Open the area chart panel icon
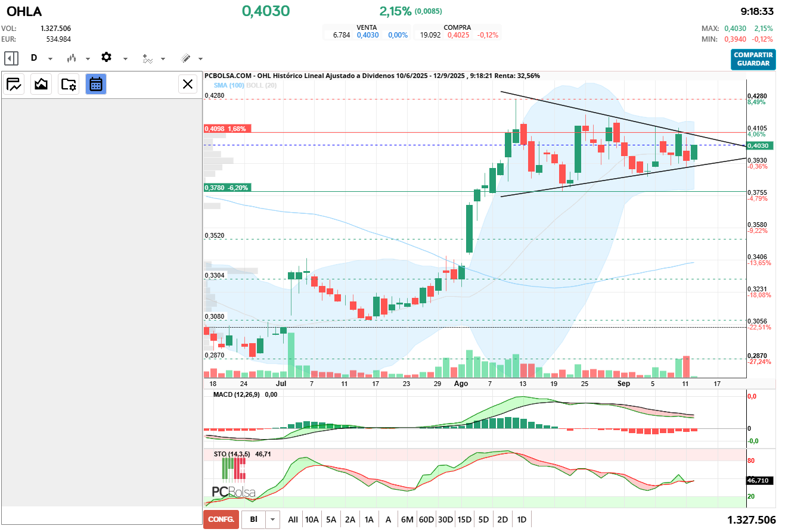785x532 pixels. (41, 84)
